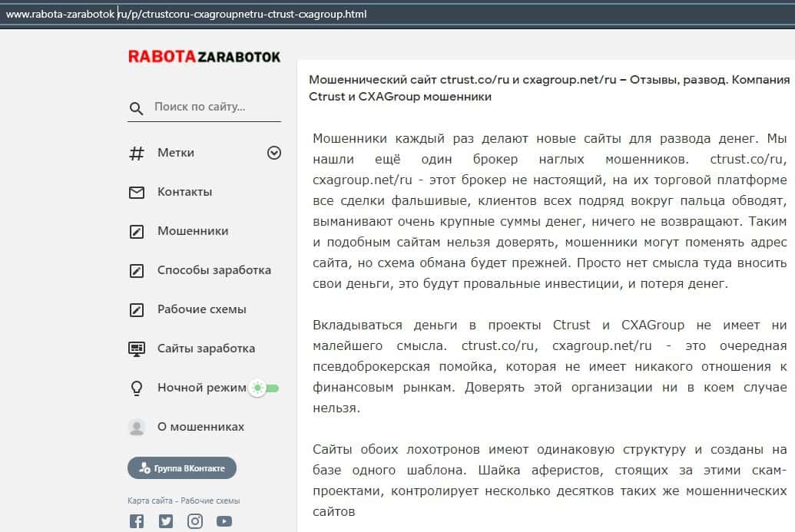Open the Рабочие схемы menu item
The width and height of the screenshot is (795, 532).
pos(202,309)
